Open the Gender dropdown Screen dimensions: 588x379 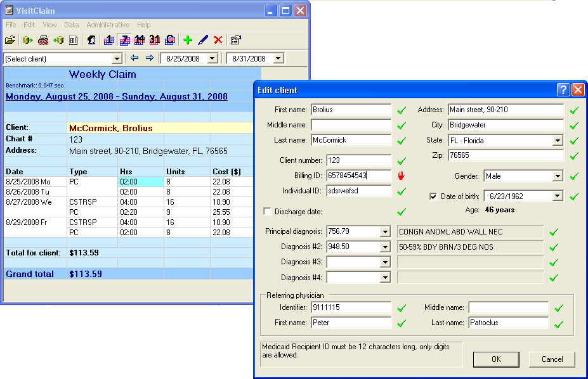[x=558, y=176]
